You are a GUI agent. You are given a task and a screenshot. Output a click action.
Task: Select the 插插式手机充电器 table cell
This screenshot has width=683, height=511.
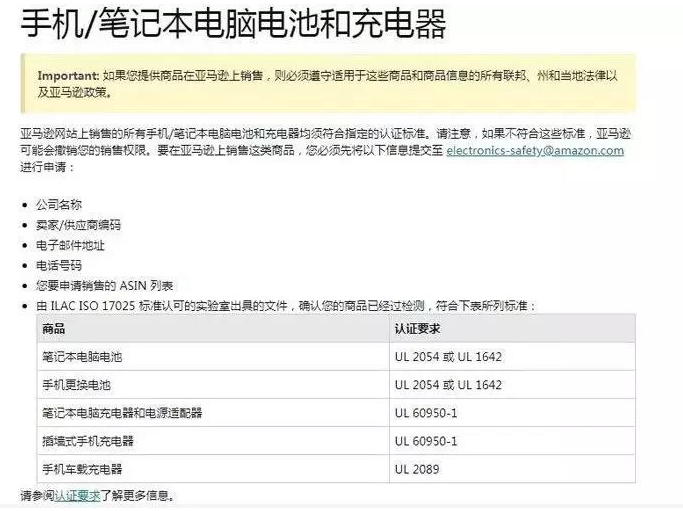(x=88, y=440)
